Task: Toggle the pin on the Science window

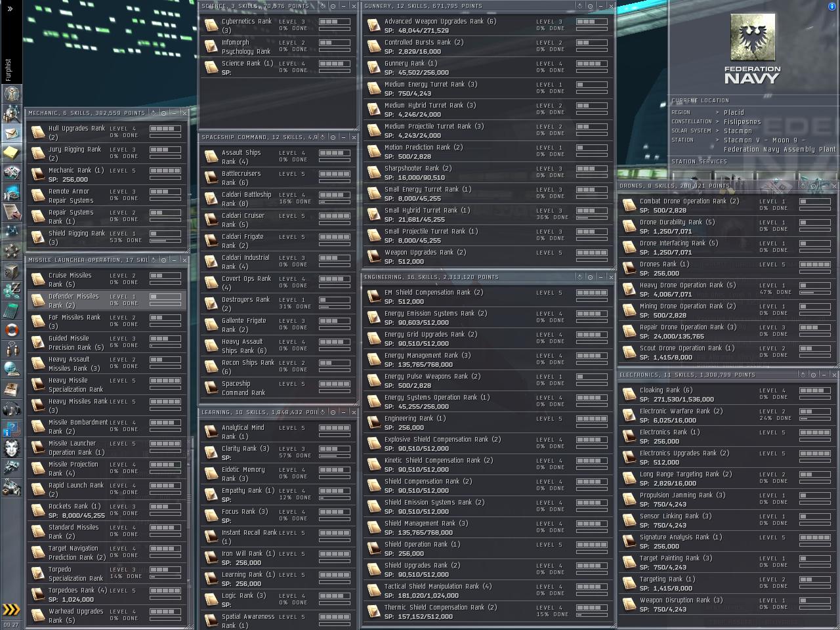Action: (x=322, y=6)
